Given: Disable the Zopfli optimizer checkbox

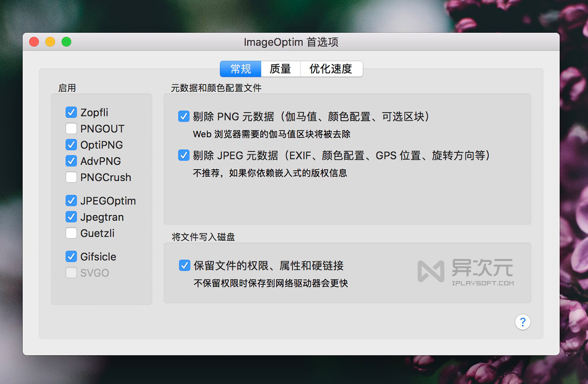Looking at the screenshot, I should click(x=71, y=112).
